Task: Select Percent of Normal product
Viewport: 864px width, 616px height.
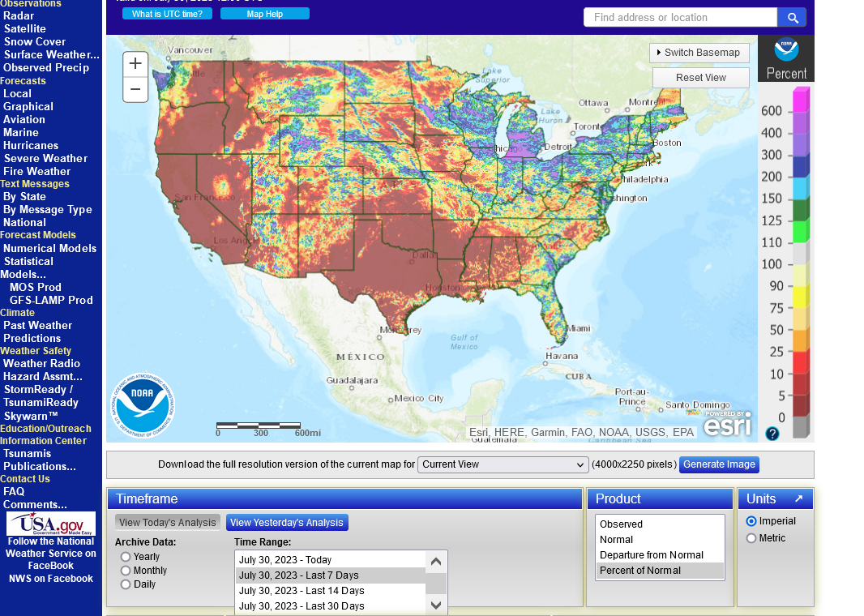Action: [660, 571]
